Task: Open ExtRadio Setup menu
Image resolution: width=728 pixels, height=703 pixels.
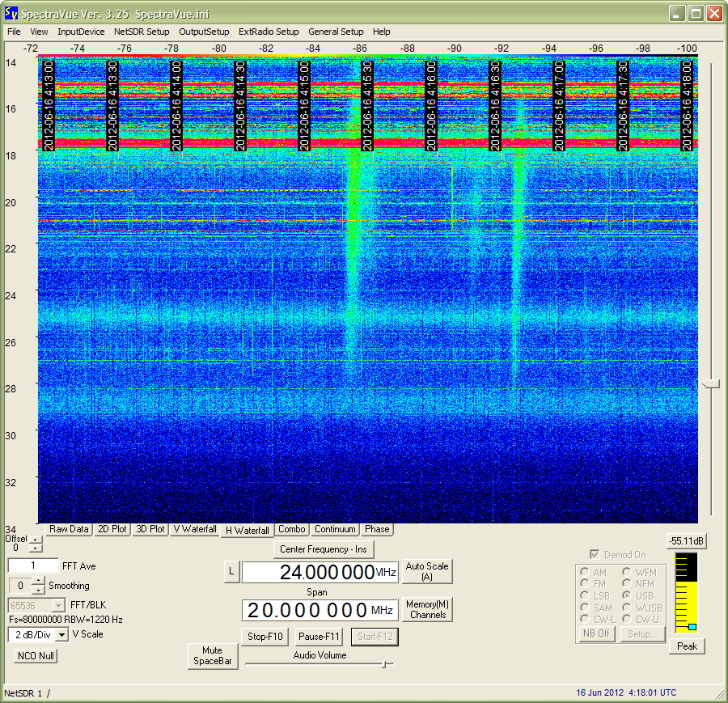Action: [x=269, y=32]
